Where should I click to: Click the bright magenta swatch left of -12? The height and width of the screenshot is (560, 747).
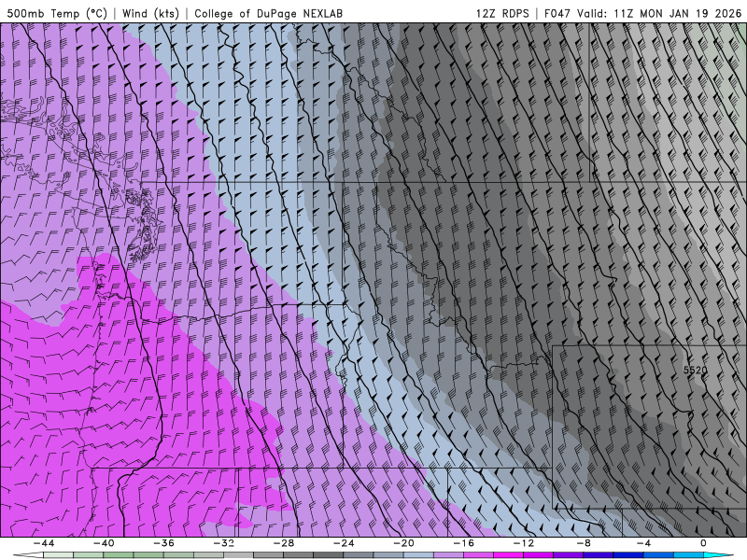click(508, 555)
